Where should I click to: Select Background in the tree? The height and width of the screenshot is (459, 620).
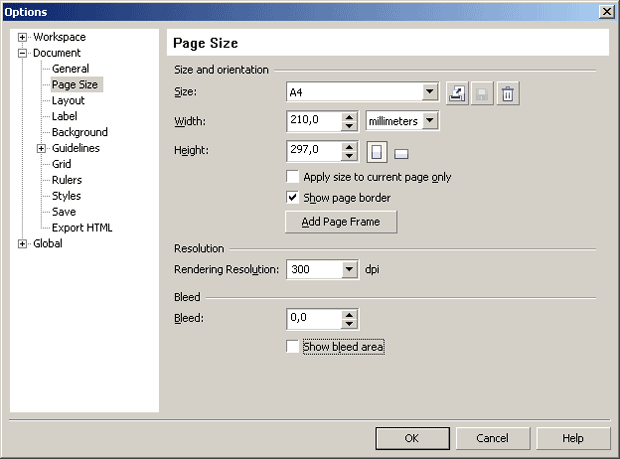point(79,132)
